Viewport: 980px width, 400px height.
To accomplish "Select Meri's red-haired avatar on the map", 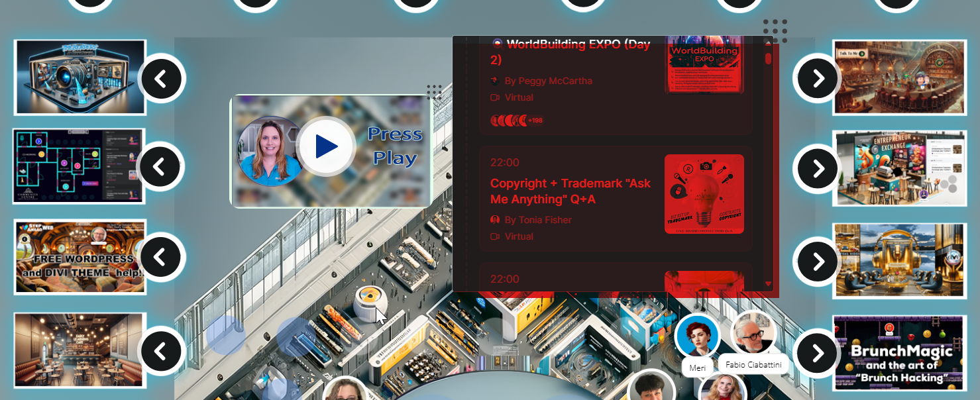I will coord(697,336).
